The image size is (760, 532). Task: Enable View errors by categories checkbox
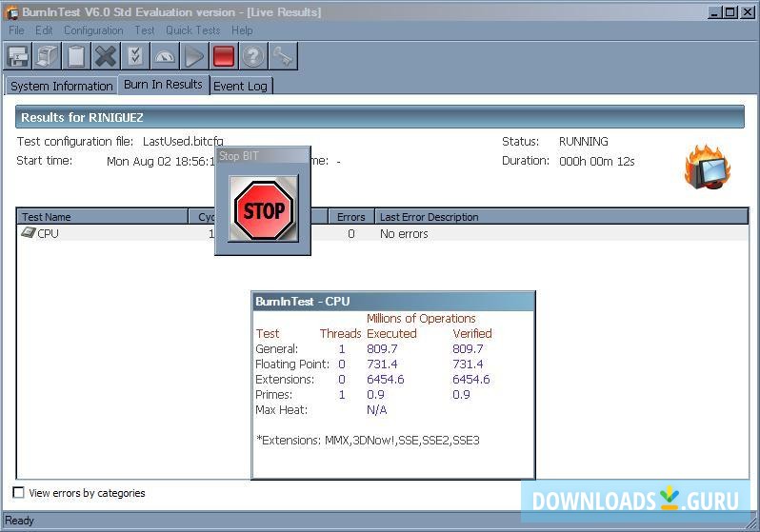18,492
